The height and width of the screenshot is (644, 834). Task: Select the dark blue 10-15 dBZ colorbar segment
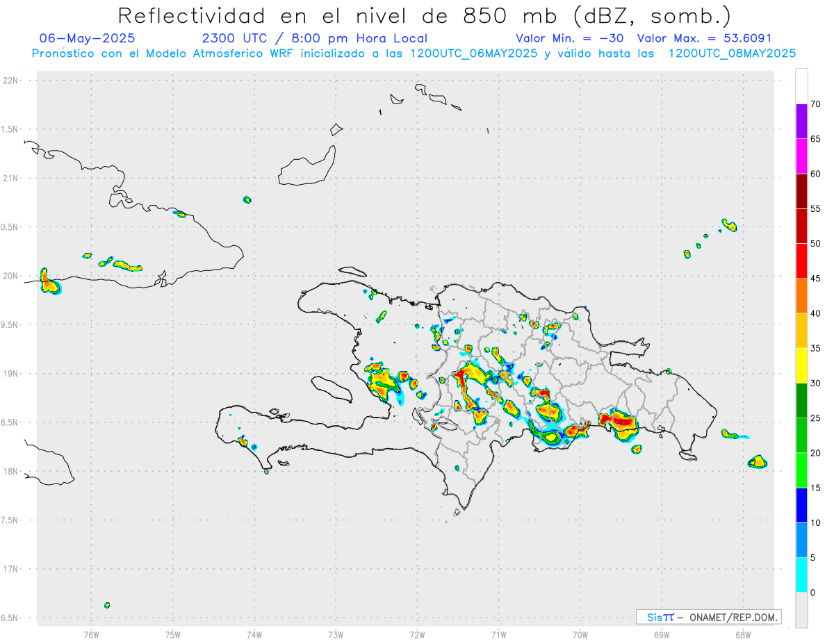[x=801, y=505]
